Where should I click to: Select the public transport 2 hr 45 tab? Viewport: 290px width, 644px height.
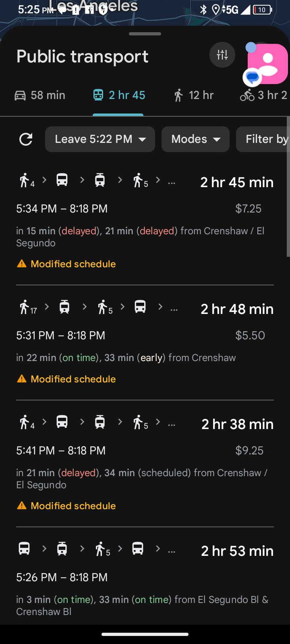pos(119,95)
